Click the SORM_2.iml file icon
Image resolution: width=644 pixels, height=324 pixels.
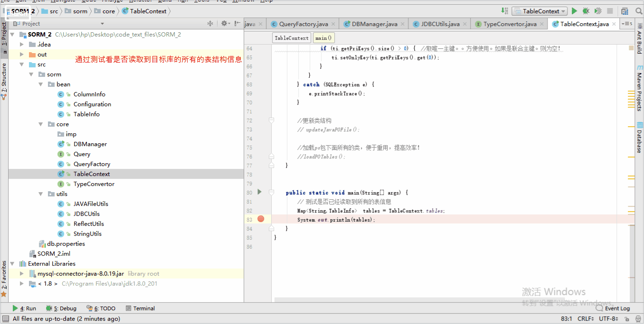pos(33,254)
